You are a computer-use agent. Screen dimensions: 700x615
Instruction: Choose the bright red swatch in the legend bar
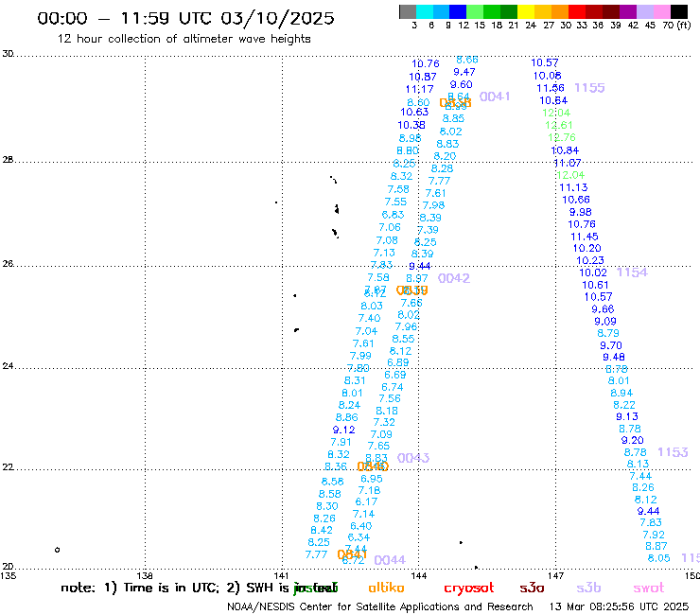pos(577,11)
